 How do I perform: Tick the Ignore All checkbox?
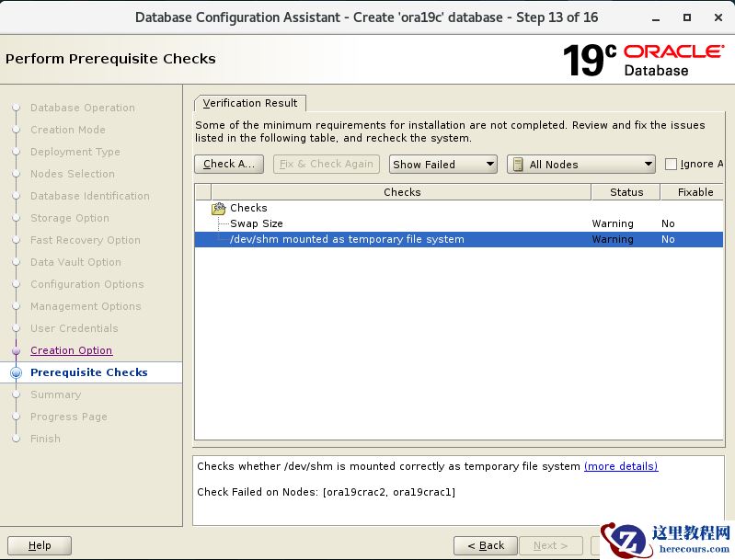tap(671, 164)
